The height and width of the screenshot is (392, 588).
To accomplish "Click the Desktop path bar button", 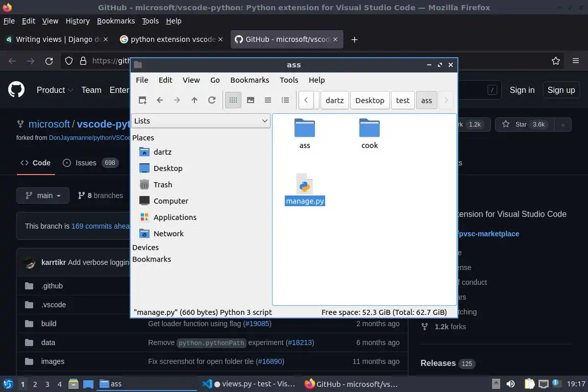I will [x=370, y=101].
